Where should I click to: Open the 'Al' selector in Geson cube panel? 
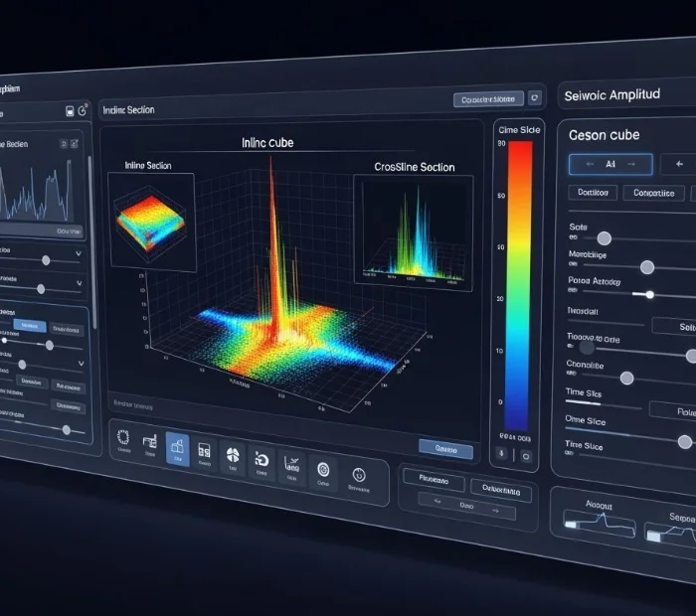tap(609, 164)
